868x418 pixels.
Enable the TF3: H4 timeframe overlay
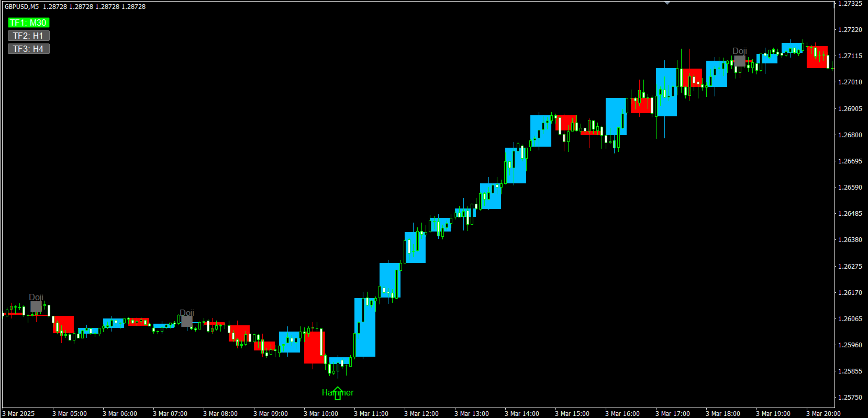(28, 49)
